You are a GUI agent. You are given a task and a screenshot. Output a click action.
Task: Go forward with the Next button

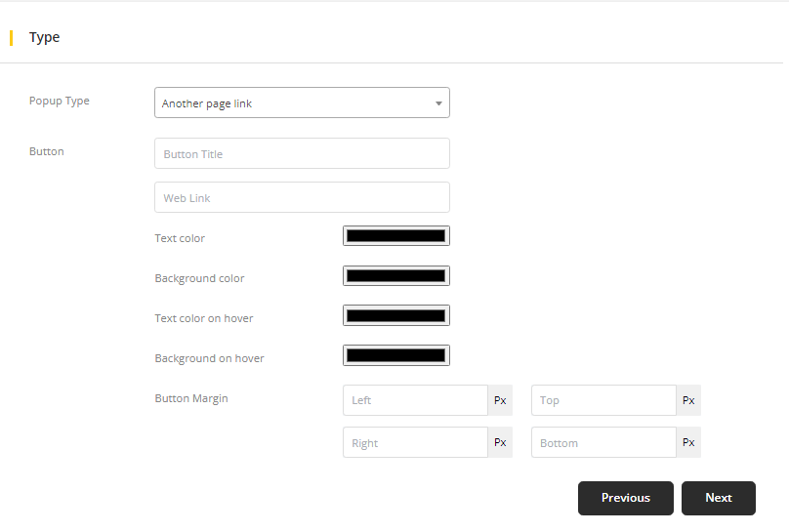pos(719,498)
